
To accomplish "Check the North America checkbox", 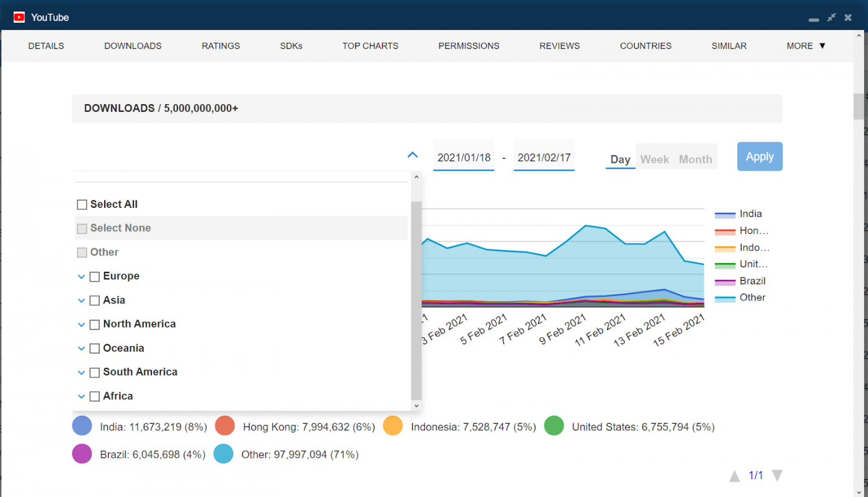I will tap(94, 324).
